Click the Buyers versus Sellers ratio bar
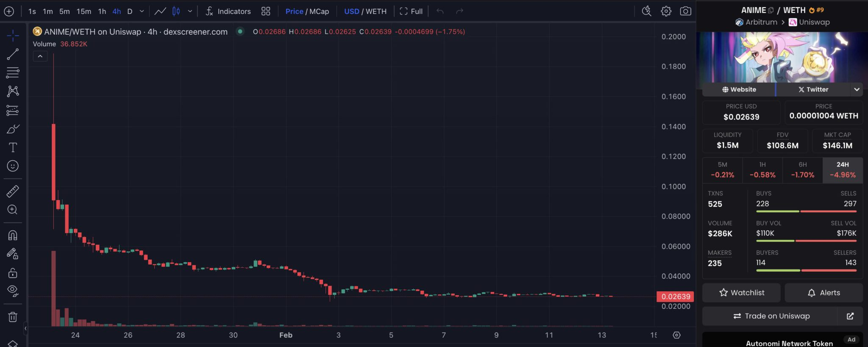The width and height of the screenshot is (868, 347). pos(806,270)
